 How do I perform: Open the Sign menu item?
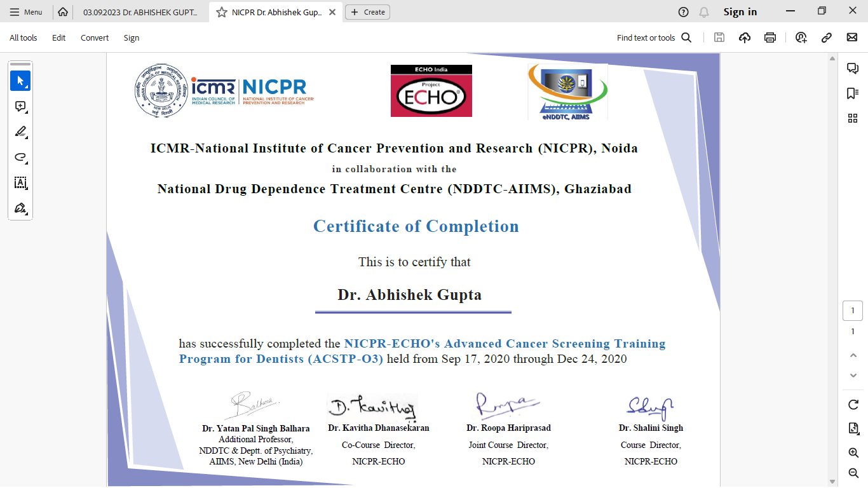pyautogui.click(x=132, y=37)
